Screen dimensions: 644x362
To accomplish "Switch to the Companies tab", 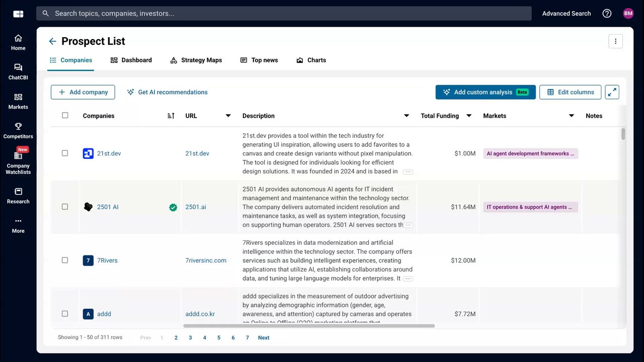I will click(71, 60).
